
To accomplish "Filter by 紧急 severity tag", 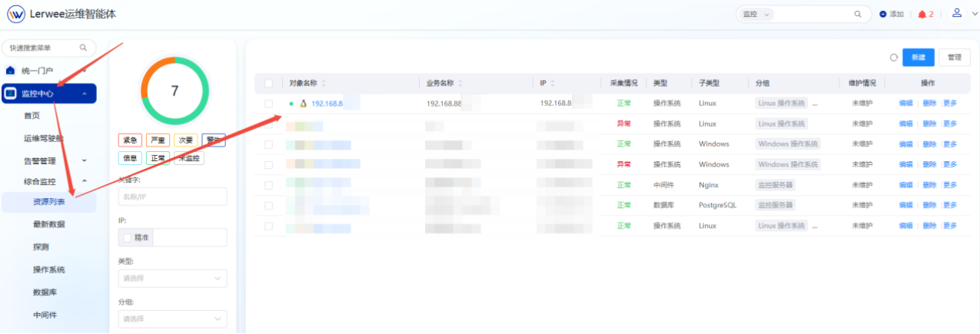I will coord(129,141).
